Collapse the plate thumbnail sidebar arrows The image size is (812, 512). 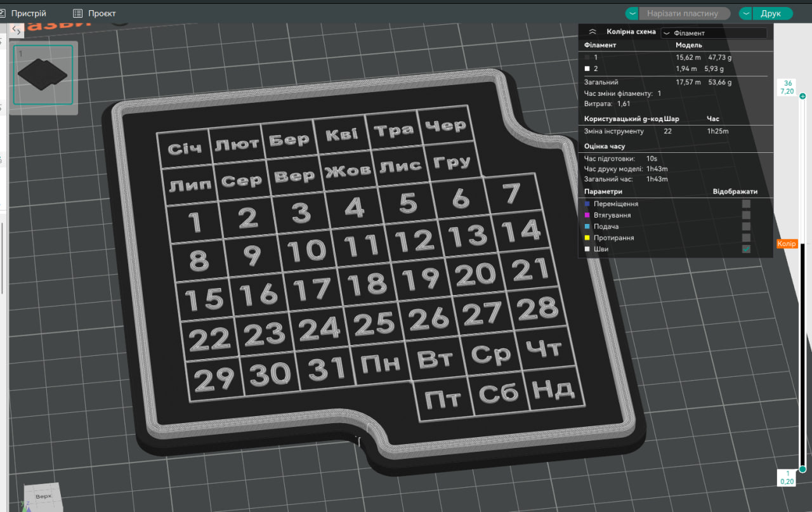(x=17, y=30)
